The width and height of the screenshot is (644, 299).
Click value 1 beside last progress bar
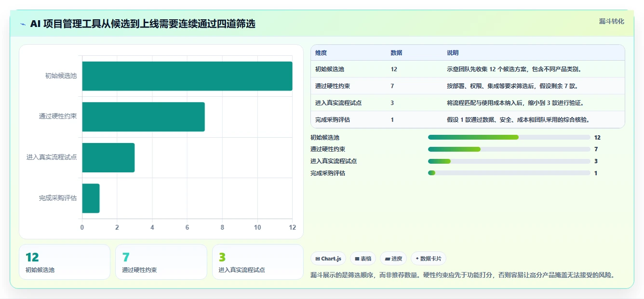pos(596,173)
